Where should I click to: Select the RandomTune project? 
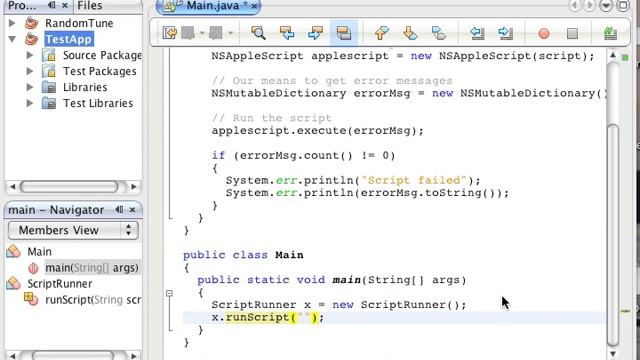pos(79,23)
